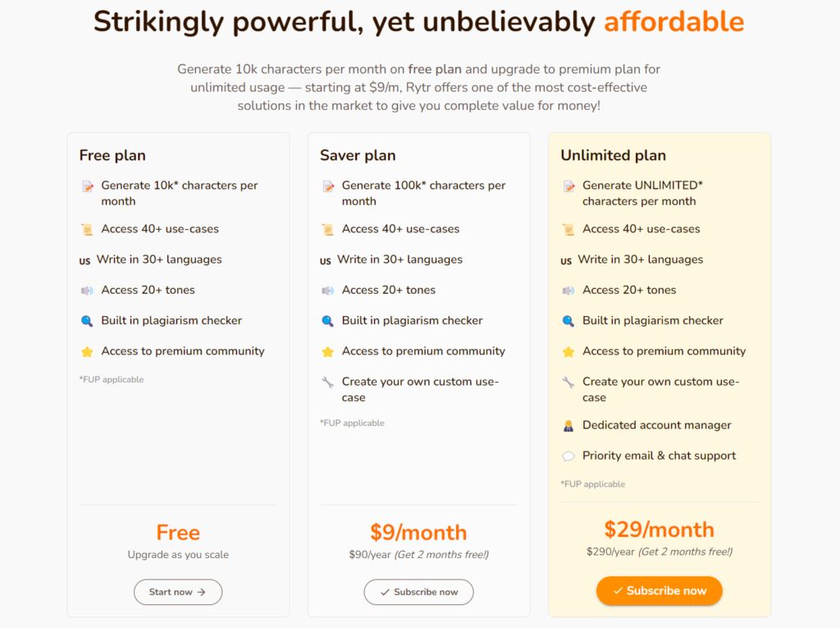Click the wrench icon in Unlimited plan
This screenshot has width=840, height=628.
pos(568,382)
